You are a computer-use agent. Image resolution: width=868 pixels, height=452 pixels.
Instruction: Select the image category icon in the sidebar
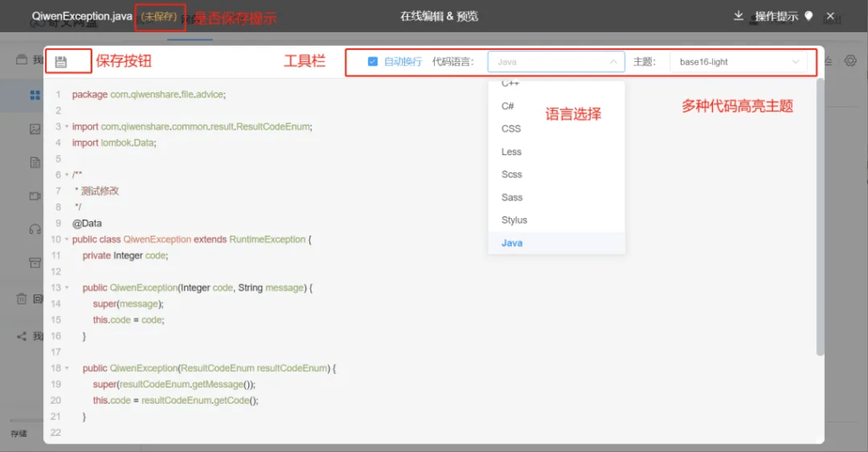pyautogui.click(x=35, y=130)
